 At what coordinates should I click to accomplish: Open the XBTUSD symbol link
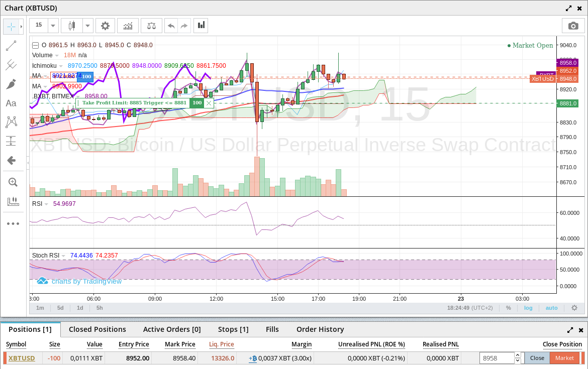22,358
